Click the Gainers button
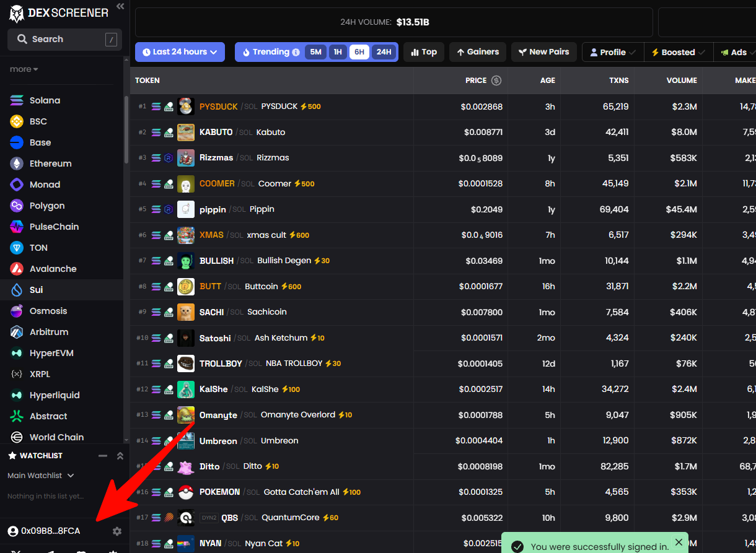The width and height of the screenshot is (756, 553). 478,52
